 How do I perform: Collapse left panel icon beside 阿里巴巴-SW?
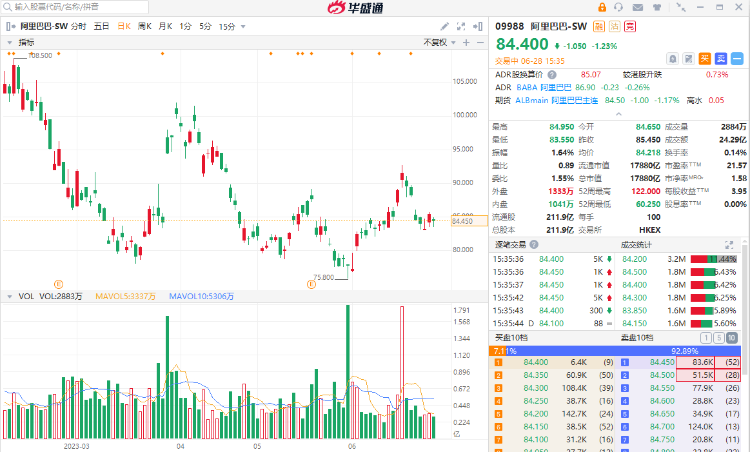tap(11, 26)
